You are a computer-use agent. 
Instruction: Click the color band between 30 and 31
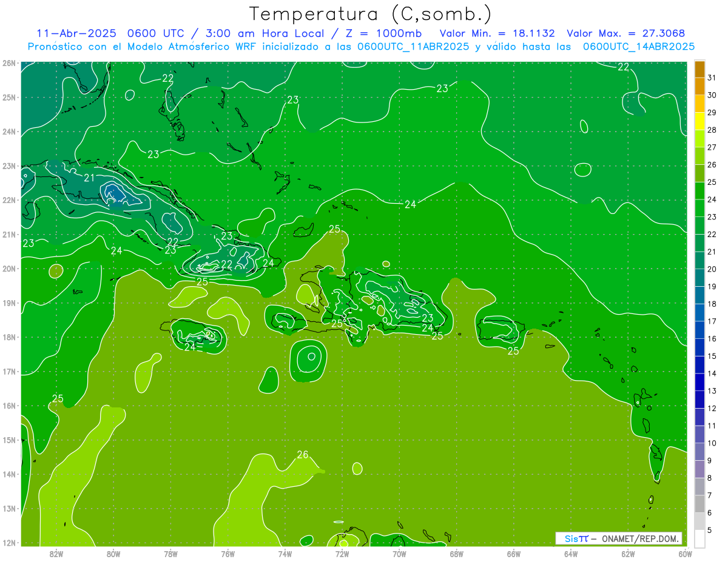click(x=699, y=87)
